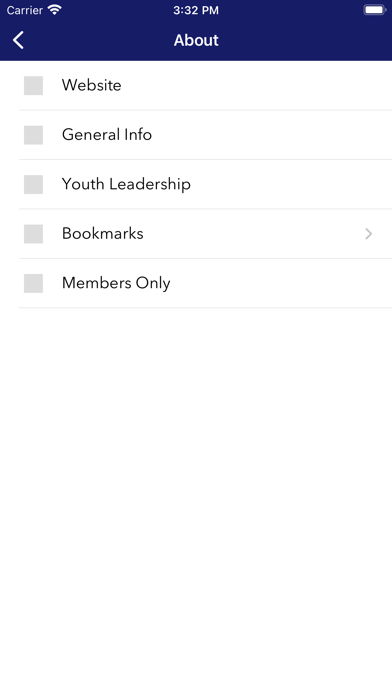Tap the battery icon in the status bar
The width and height of the screenshot is (392, 696).
point(375,10)
